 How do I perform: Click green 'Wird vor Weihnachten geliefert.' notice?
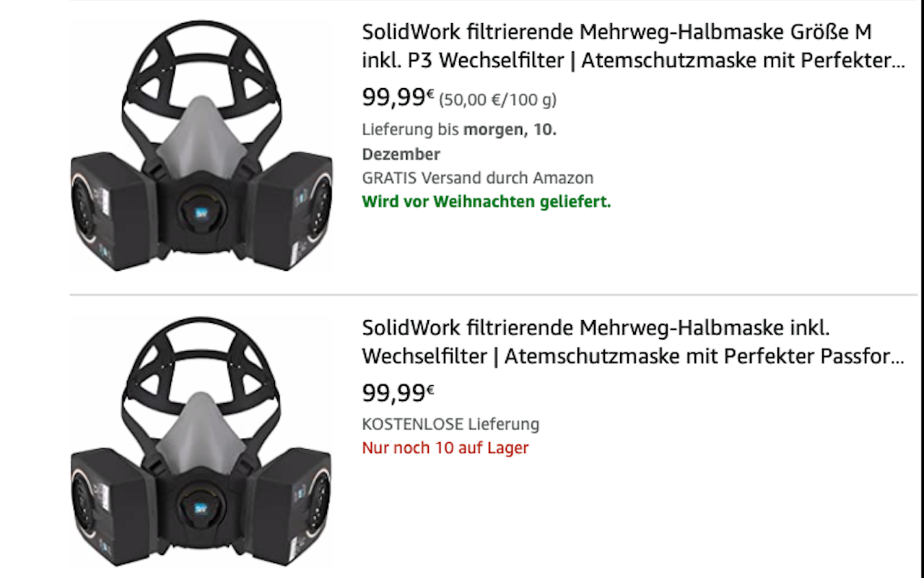coord(487,202)
